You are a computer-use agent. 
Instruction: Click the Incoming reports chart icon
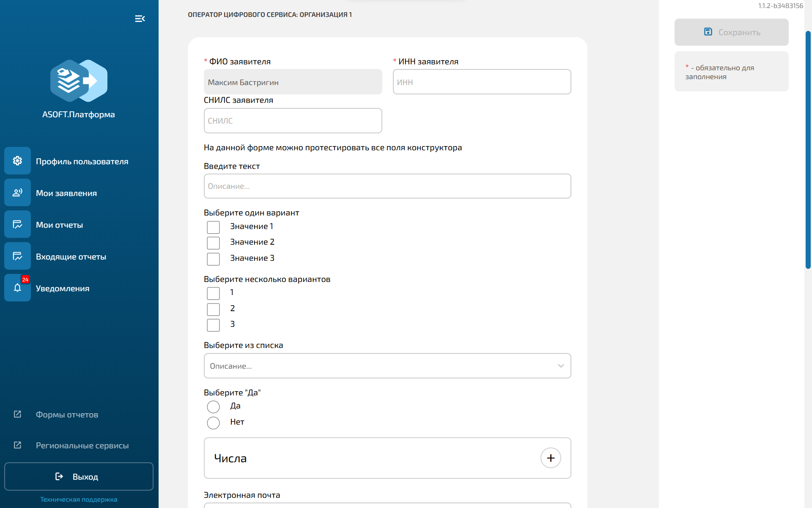pyautogui.click(x=17, y=256)
